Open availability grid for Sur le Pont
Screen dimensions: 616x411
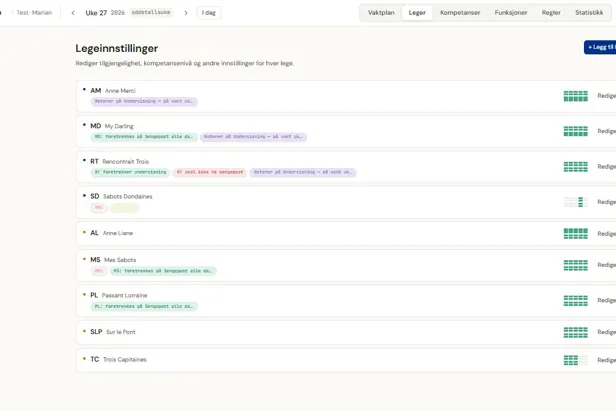click(576, 332)
